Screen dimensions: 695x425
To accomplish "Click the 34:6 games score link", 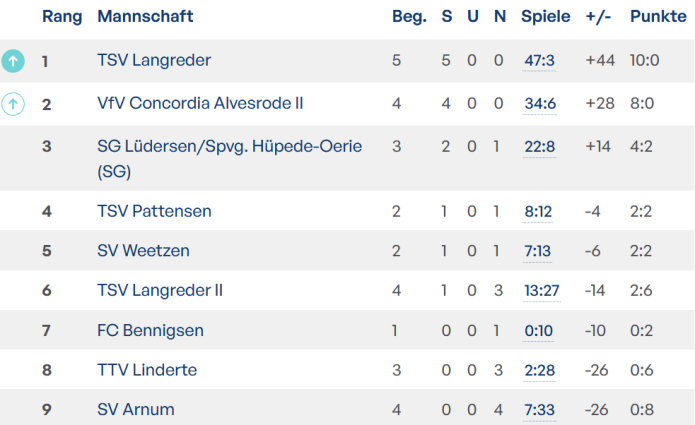I will click(539, 104).
